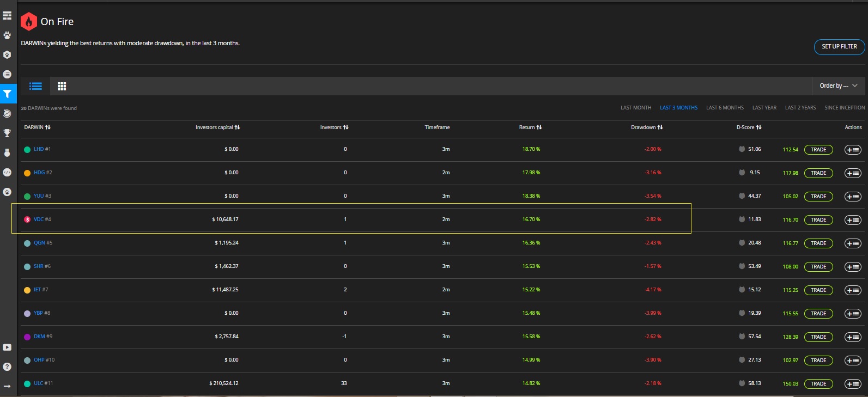This screenshot has width=868, height=397.
Task: Sort the table by Investors capital
Action: point(218,127)
